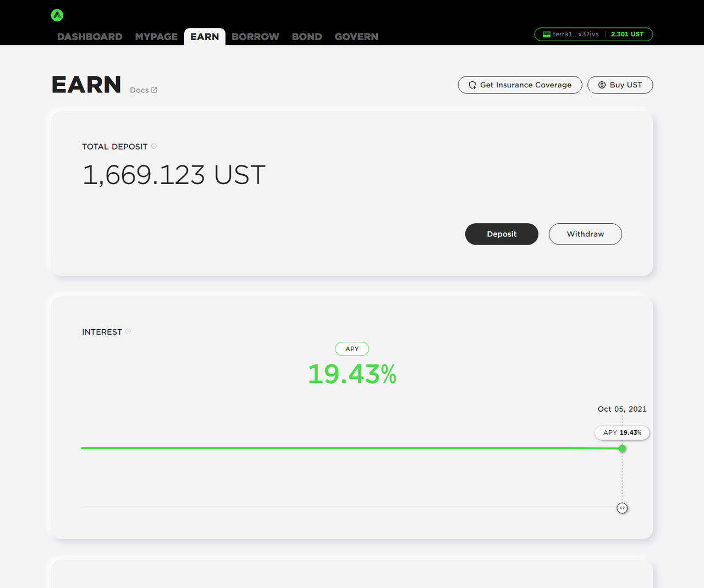
Task: Click the Anchor Protocol green logo
Action: pos(57,15)
